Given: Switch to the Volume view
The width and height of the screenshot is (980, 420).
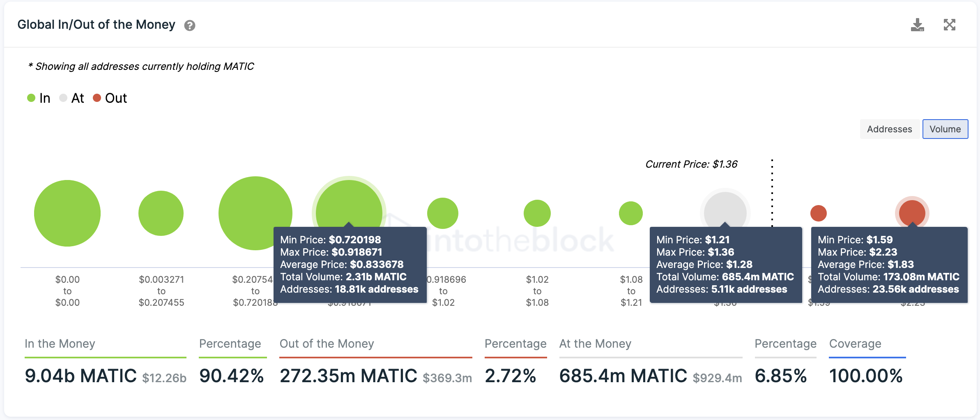Looking at the screenshot, I should (x=945, y=129).
